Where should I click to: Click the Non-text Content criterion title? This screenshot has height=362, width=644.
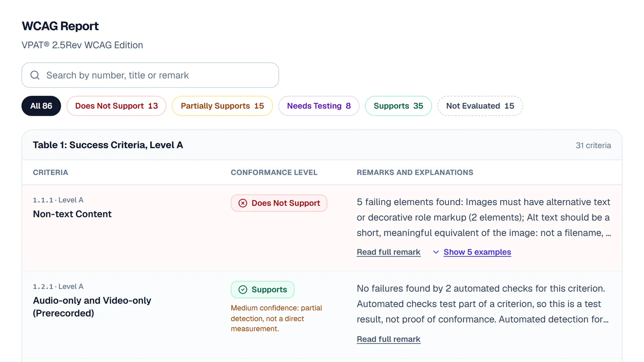pos(72,214)
